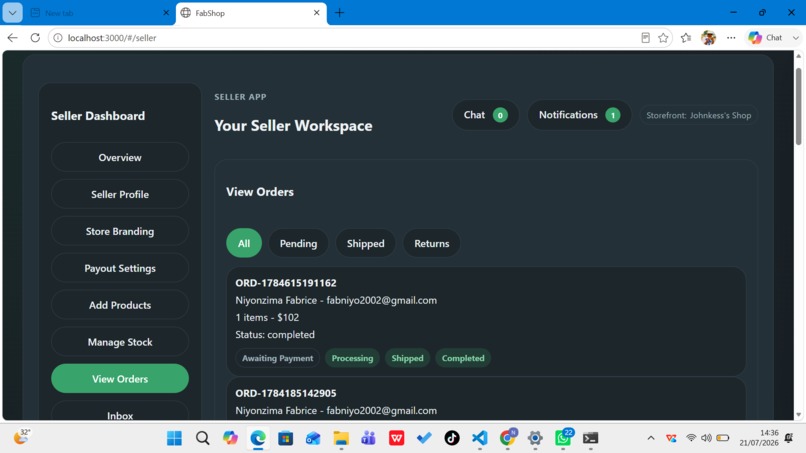Close the New tab browser tab
Image resolution: width=806 pixels, height=453 pixels.
166,13
